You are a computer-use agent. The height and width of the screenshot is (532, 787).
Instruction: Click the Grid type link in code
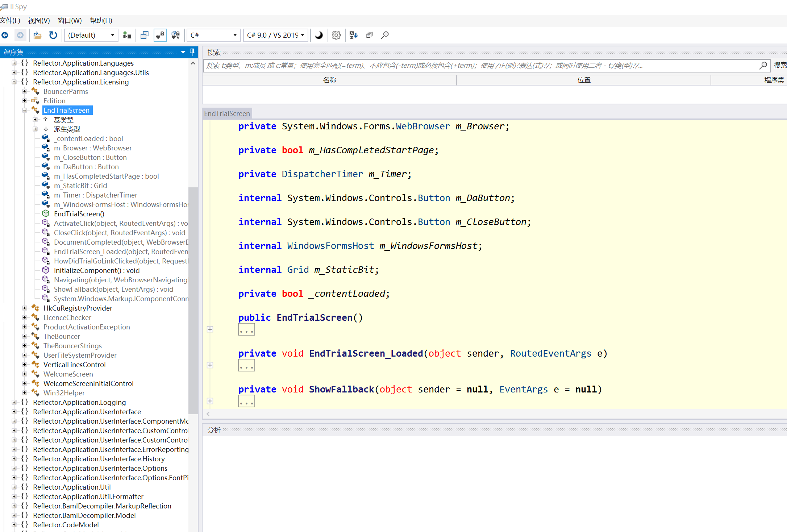298,270
